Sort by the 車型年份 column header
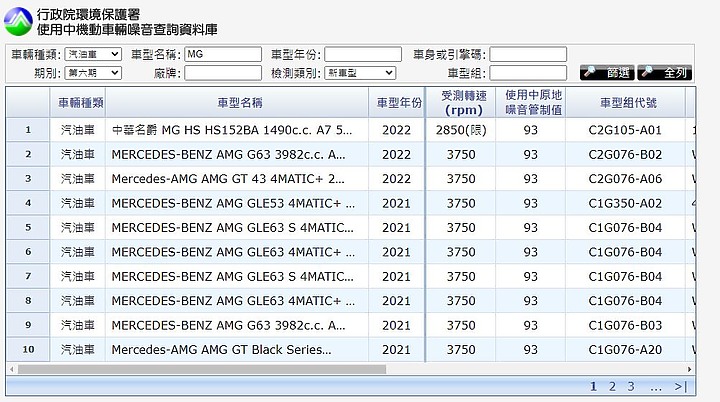The height and width of the screenshot is (402, 720). [x=397, y=102]
